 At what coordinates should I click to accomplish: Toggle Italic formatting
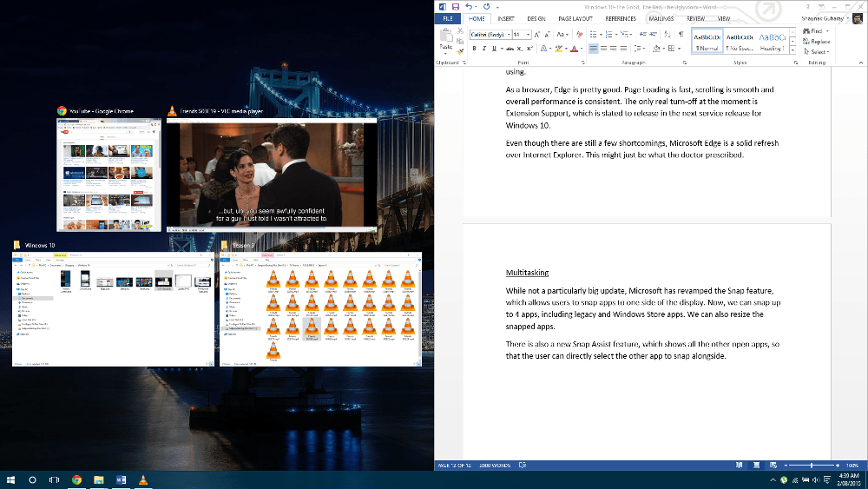coord(483,49)
